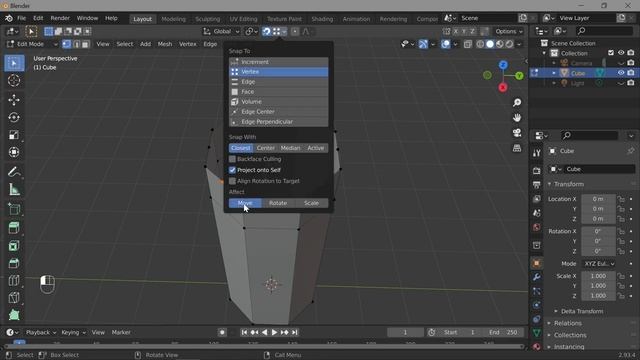Select the Annotate tool

[14, 172]
